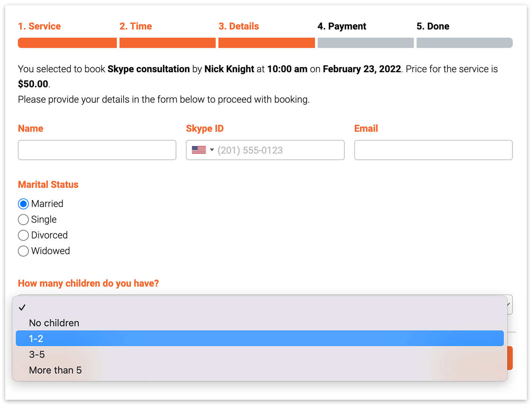Screen dimensions: 532x405
Task: Focus the Email input field
Action: (x=433, y=150)
